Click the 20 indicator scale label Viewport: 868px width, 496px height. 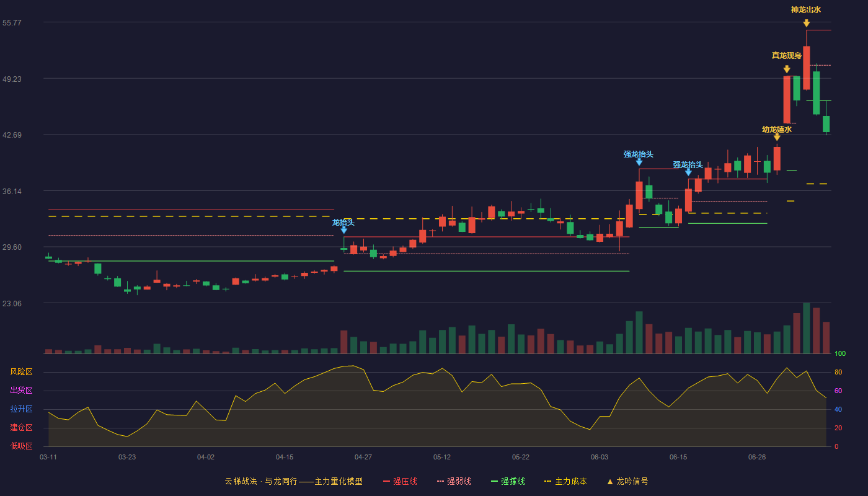coord(838,428)
